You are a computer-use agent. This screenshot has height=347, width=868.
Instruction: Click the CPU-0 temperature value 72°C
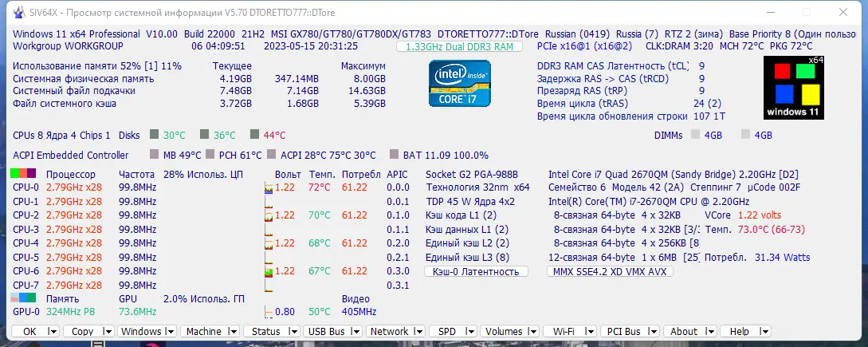(320, 187)
